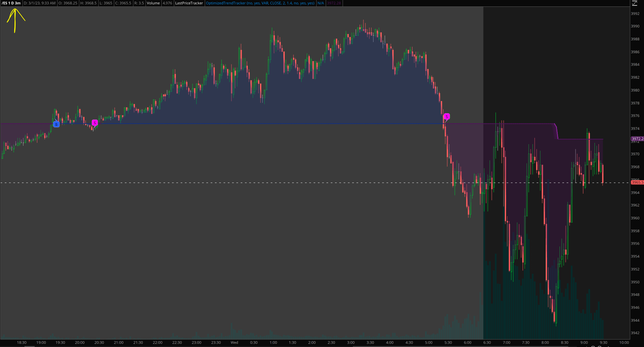Click the 3980 level on the price axis
Image resolution: width=644 pixels, height=347 pixels.
click(635, 90)
